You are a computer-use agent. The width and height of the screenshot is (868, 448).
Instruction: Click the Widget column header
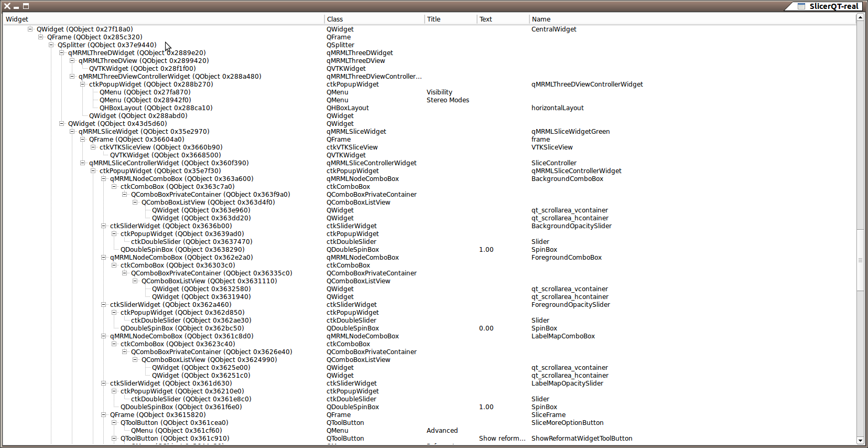tap(17, 19)
